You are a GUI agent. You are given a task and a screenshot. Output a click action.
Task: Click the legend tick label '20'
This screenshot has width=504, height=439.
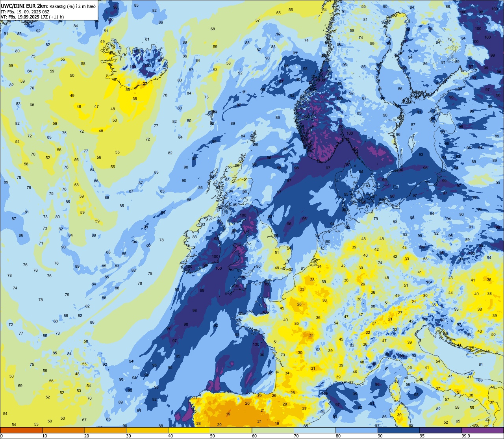pyautogui.click(x=87, y=436)
